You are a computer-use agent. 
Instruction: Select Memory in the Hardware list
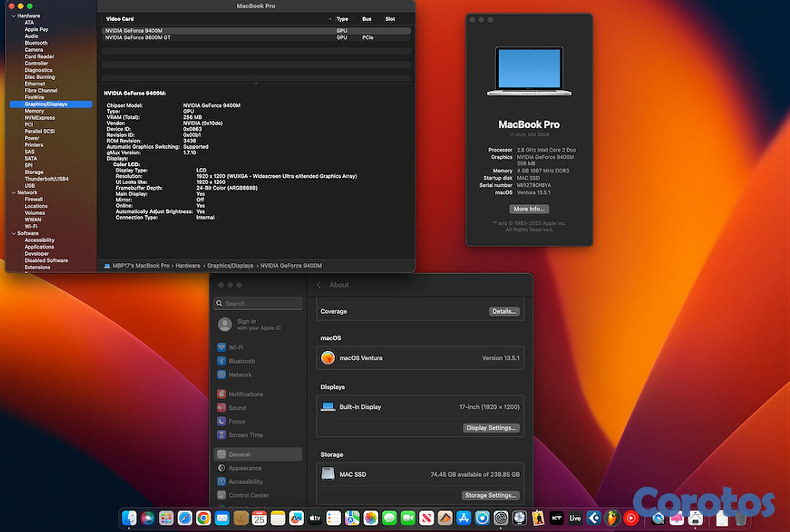(34, 111)
